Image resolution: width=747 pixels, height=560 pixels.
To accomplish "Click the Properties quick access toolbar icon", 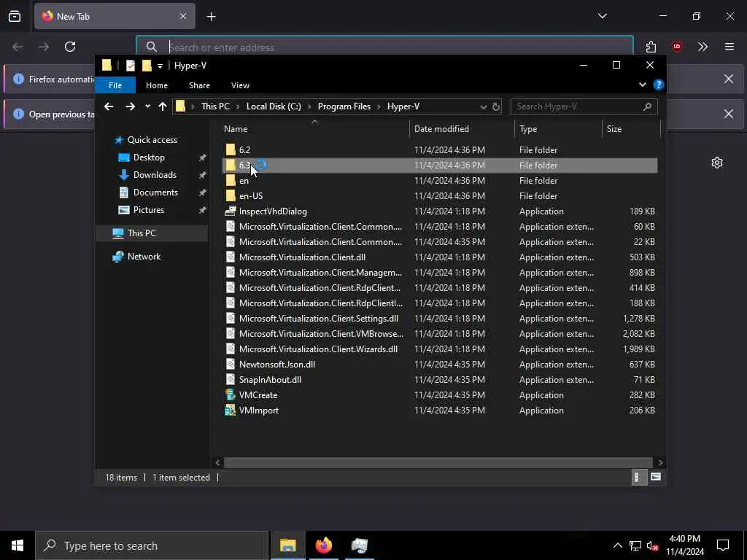I will 131,66.
